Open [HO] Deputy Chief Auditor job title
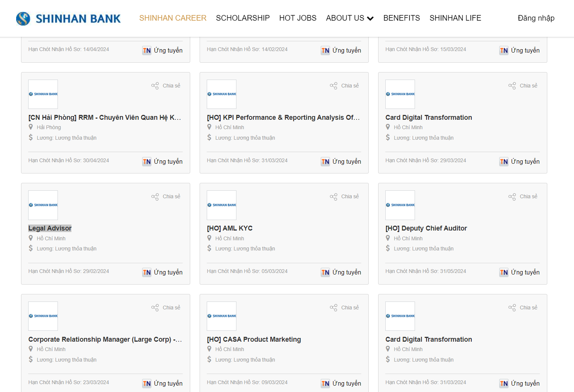 click(x=426, y=228)
